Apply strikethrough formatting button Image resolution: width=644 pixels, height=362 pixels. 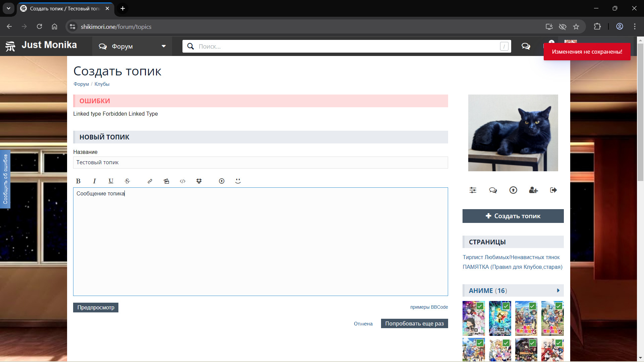tap(127, 181)
